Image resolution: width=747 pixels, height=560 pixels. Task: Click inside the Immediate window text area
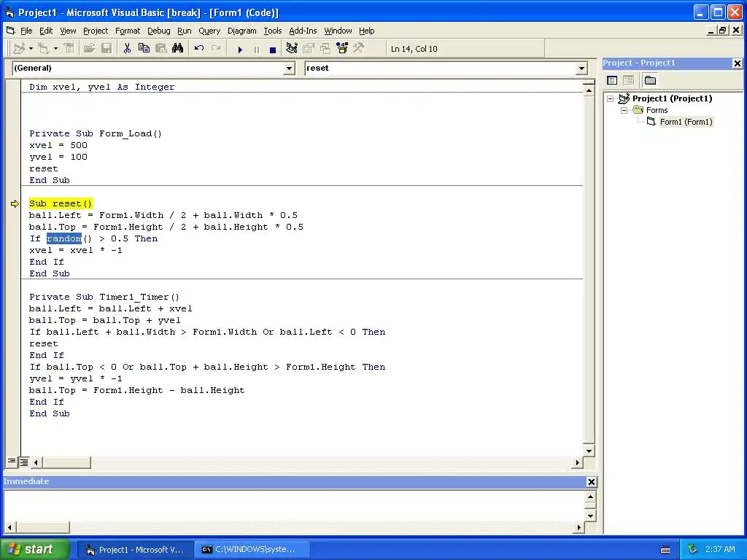click(294, 506)
